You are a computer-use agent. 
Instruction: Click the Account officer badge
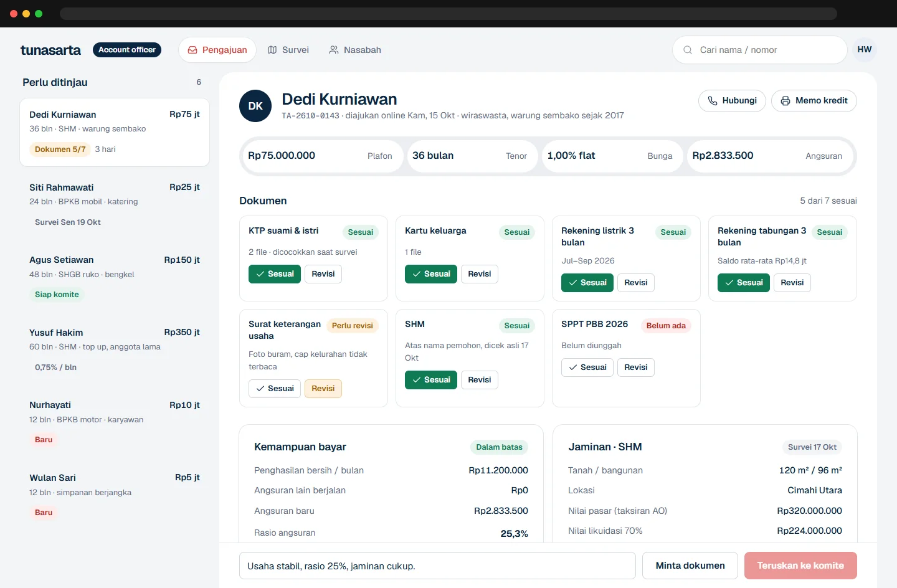[x=127, y=50]
